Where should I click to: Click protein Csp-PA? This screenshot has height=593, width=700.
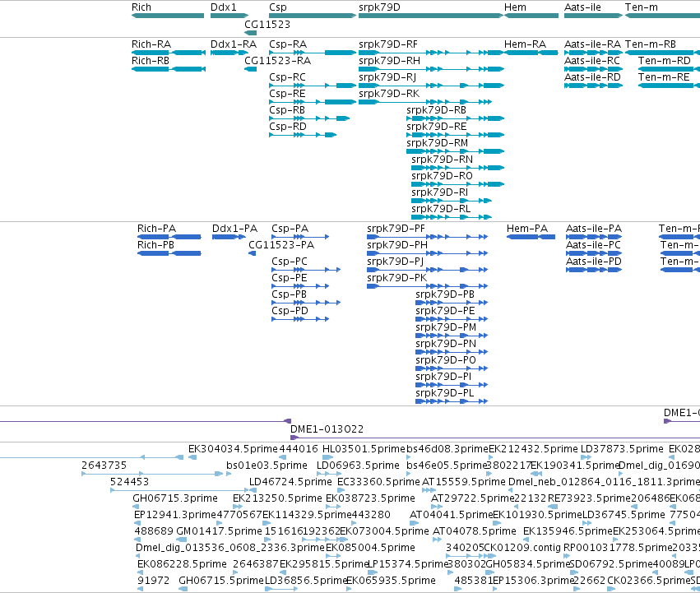(x=290, y=229)
